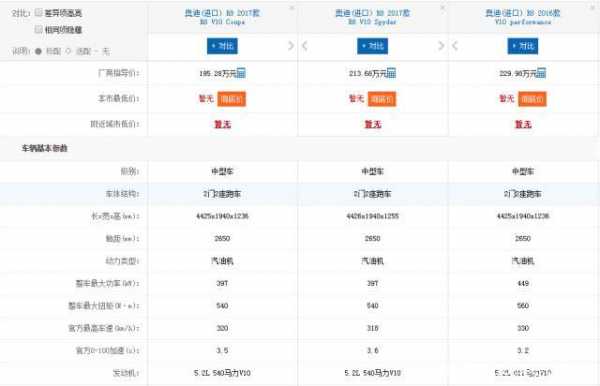Select the 厂商指导价 row label
Screen dimensions: 600x386
point(119,73)
